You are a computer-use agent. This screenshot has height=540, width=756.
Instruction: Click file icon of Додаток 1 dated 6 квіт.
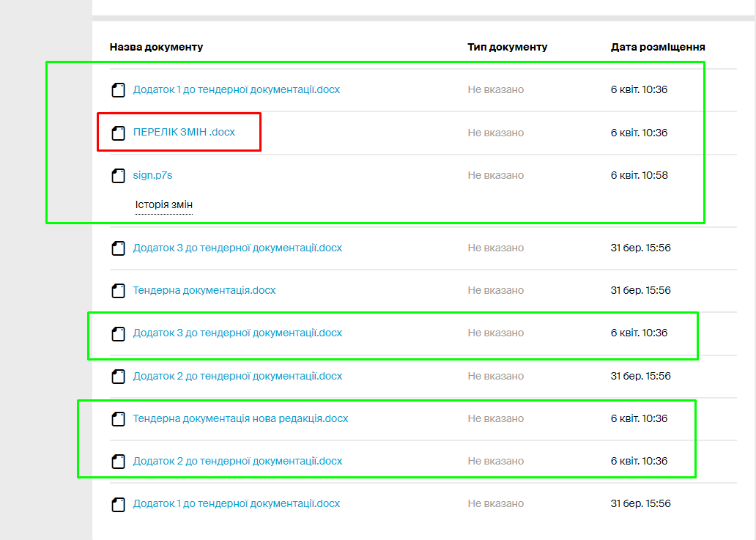[118, 90]
